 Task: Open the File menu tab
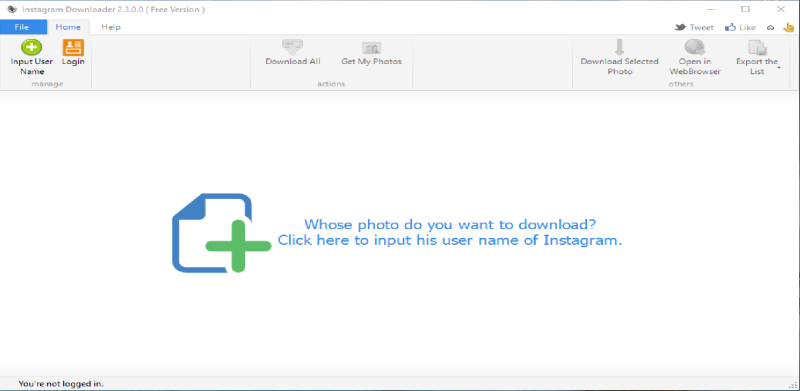click(x=23, y=27)
